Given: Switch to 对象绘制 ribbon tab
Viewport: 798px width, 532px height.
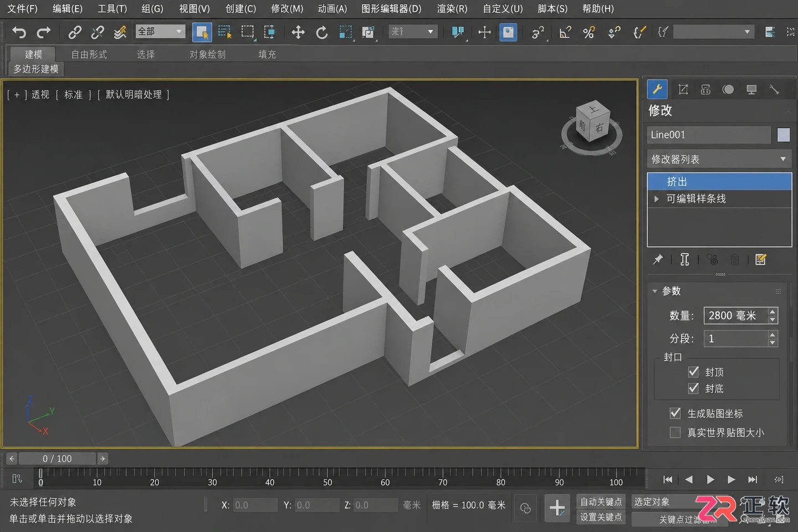Looking at the screenshot, I should [x=208, y=54].
